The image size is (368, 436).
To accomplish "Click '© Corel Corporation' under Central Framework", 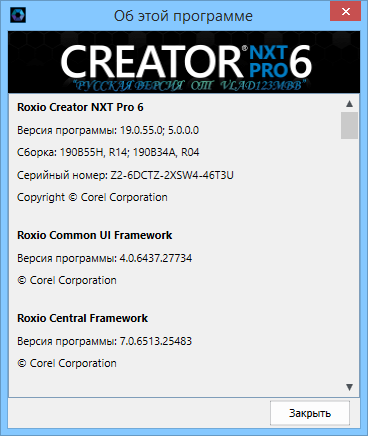I will pyautogui.click(x=67, y=363).
